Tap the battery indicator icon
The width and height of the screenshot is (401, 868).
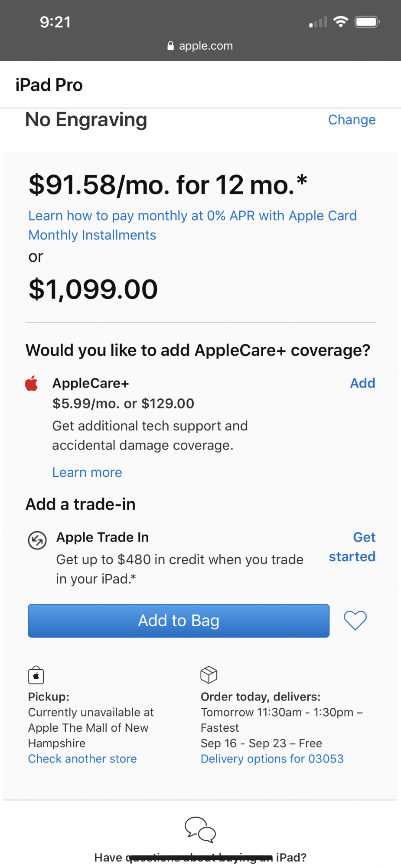367,22
